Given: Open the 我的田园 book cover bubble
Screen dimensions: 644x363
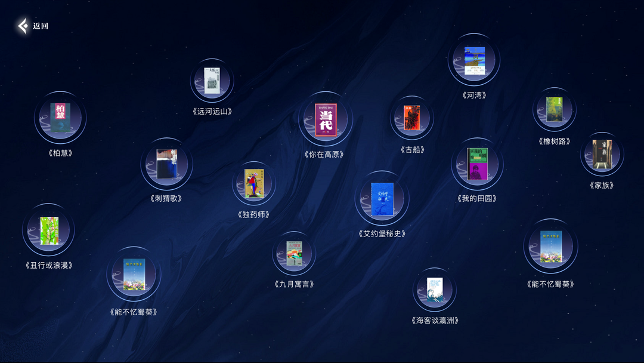Looking at the screenshot, I should click(477, 164).
